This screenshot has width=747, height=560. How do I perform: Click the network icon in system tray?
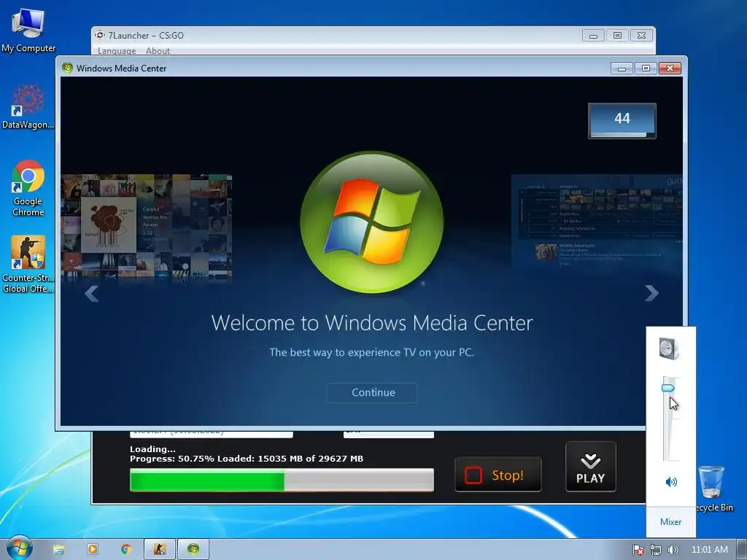tap(656, 550)
